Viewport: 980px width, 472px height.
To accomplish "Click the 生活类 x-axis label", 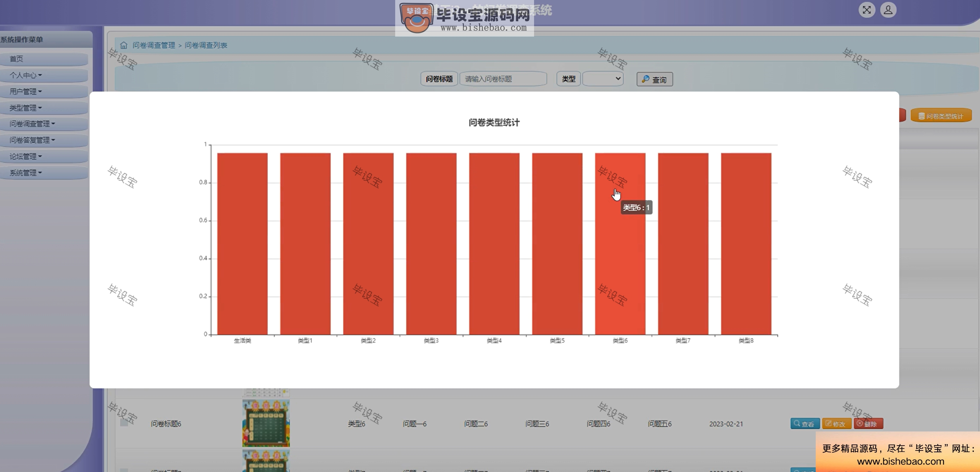I will 242,341.
